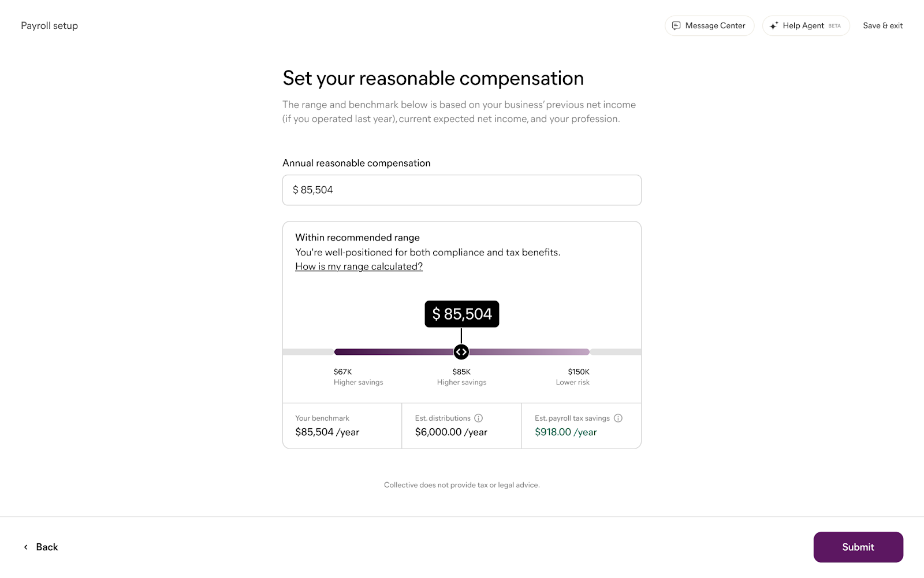The image size is (924, 578).
Task: Open the Message Center
Action: click(x=715, y=26)
